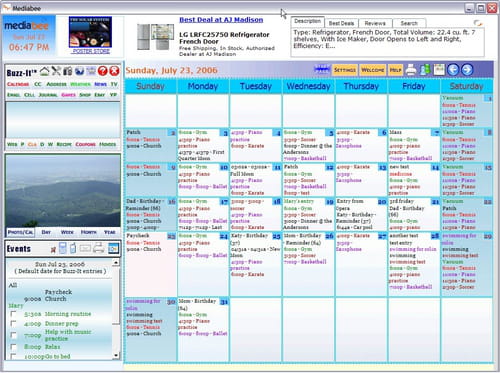The width and height of the screenshot is (500, 373).
Task: Check the Morning routine checkbox
Action: pos(13,314)
